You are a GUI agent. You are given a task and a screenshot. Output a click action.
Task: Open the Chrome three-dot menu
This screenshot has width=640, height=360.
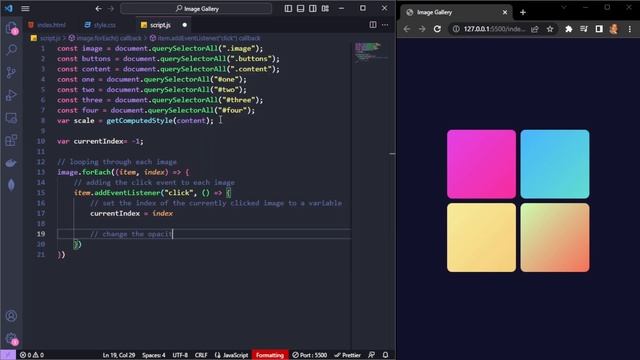(630, 29)
